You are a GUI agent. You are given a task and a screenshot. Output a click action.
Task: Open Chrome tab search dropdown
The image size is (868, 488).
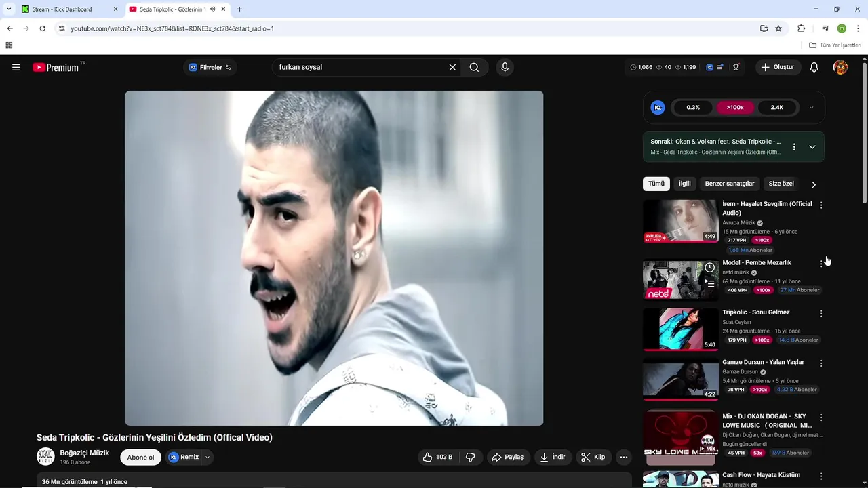pos(9,9)
